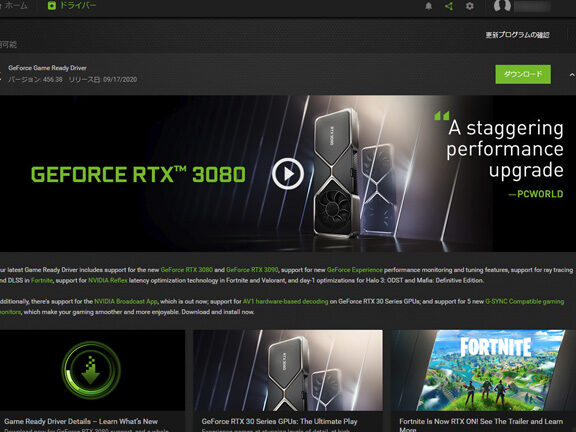Open the GeForce RTX 3090 link
The height and width of the screenshot is (432, 576).
252,270
